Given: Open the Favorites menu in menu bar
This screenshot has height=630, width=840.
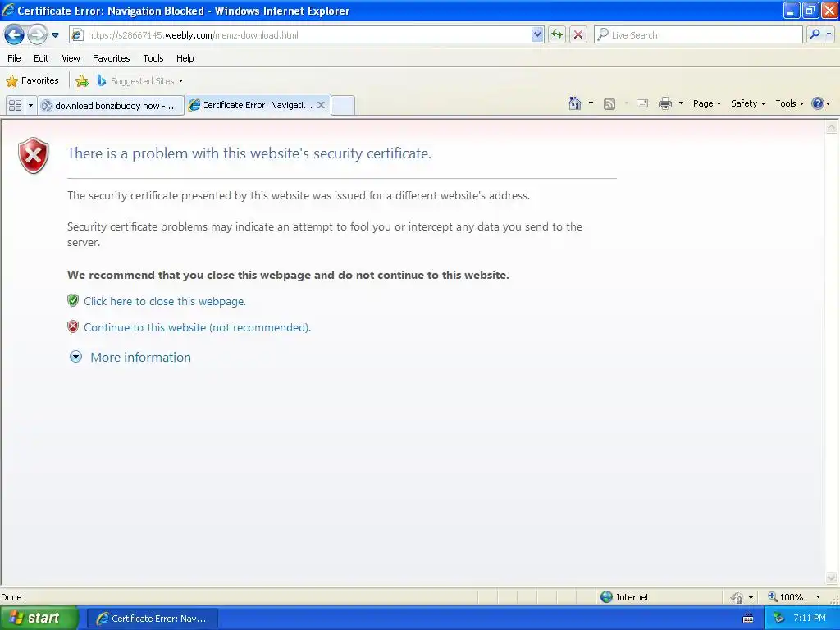Looking at the screenshot, I should click(112, 58).
